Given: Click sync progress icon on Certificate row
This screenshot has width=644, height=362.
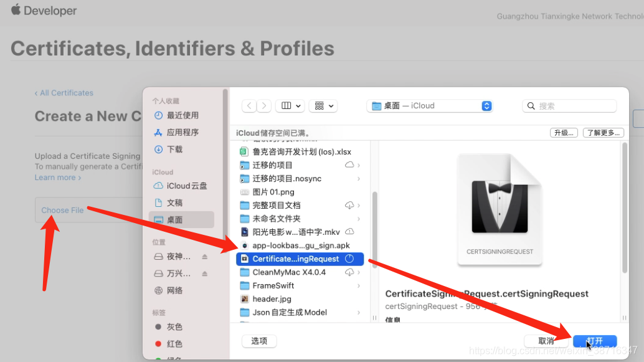Looking at the screenshot, I should click(x=349, y=259).
